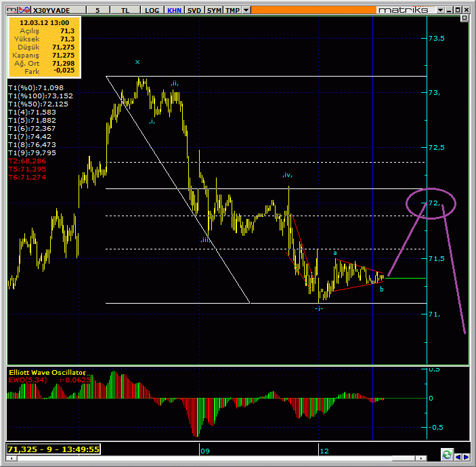Screen dimensions: 476x467
Task: Open the period selector showing 5
Action: pyautogui.click(x=98, y=10)
